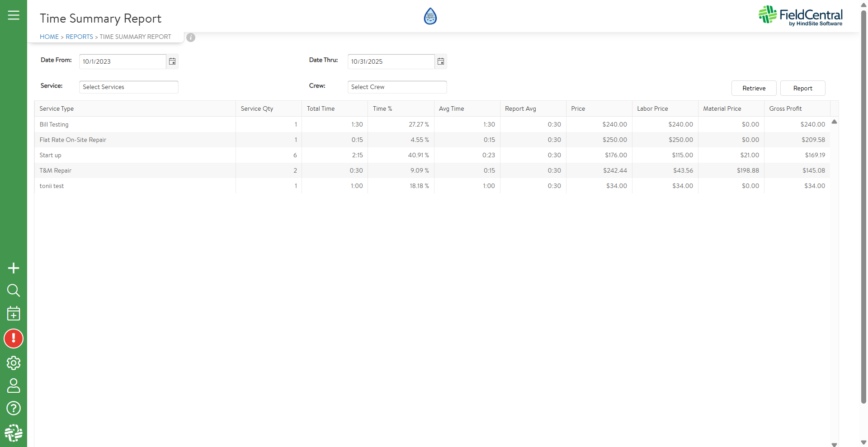Viewport: 868px width, 447px height.
Task: Sort by Service Type column header
Action: click(x=57, y=108)
